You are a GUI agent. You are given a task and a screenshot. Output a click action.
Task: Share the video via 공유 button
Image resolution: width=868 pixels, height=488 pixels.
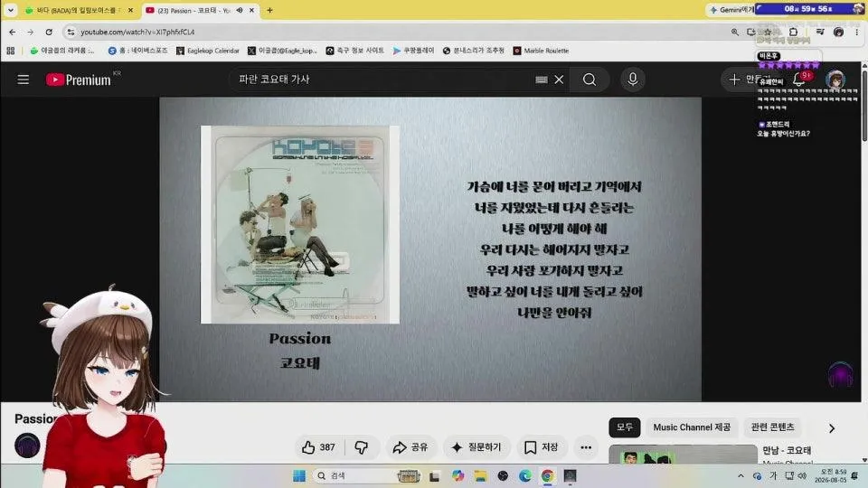[410, 447]
